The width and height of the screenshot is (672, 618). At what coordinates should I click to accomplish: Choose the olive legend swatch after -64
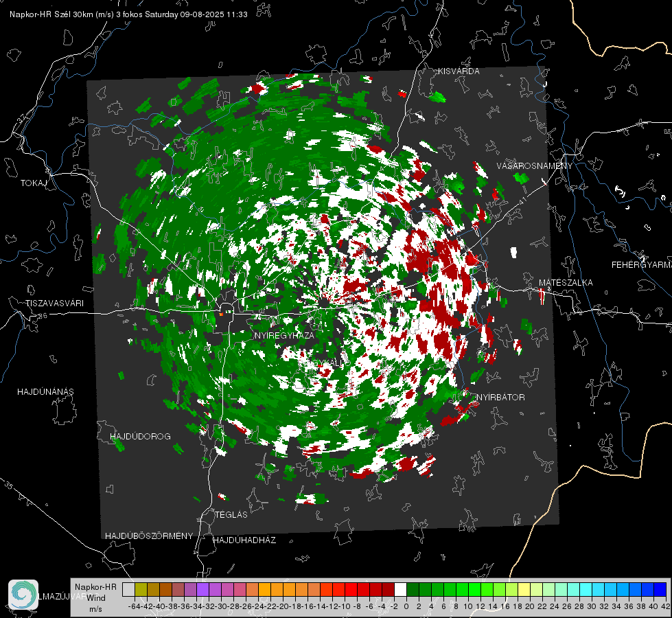click(x=141, y=589)
